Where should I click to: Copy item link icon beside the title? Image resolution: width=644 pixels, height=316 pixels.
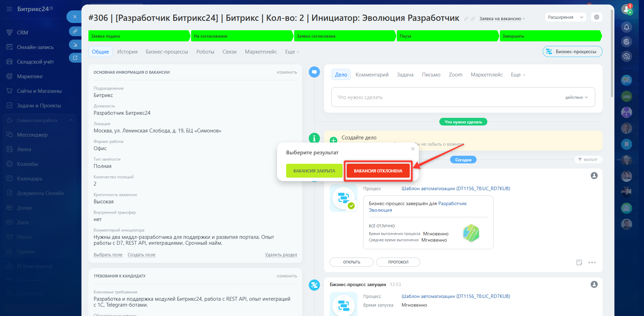(x=473, y=19)
